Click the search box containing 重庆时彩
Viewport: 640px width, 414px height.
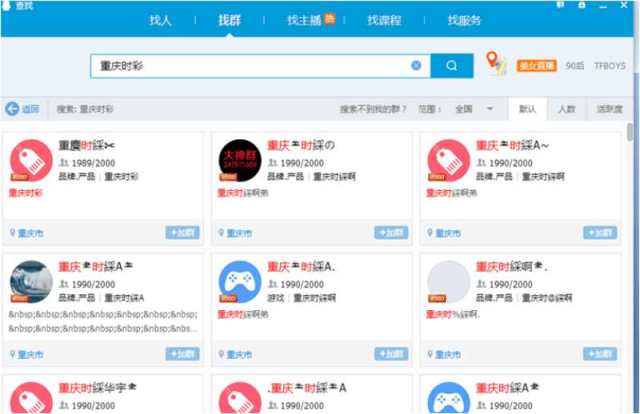260,66
